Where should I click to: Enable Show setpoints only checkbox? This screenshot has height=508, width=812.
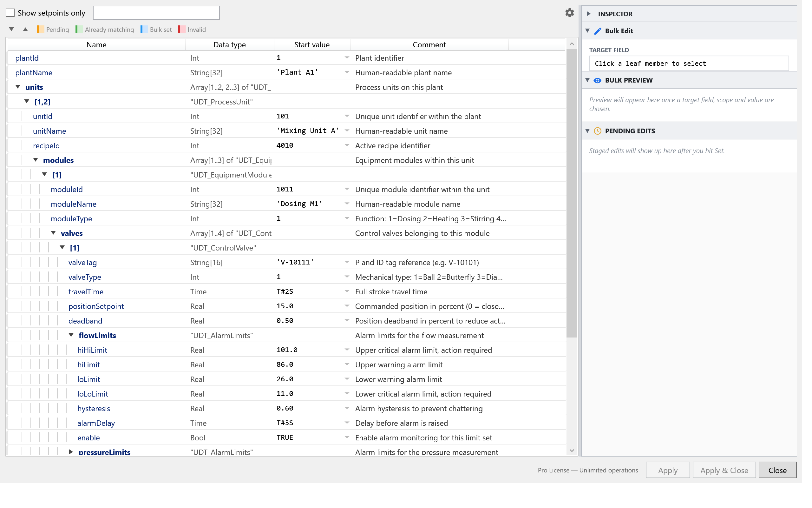click(10, 13)
